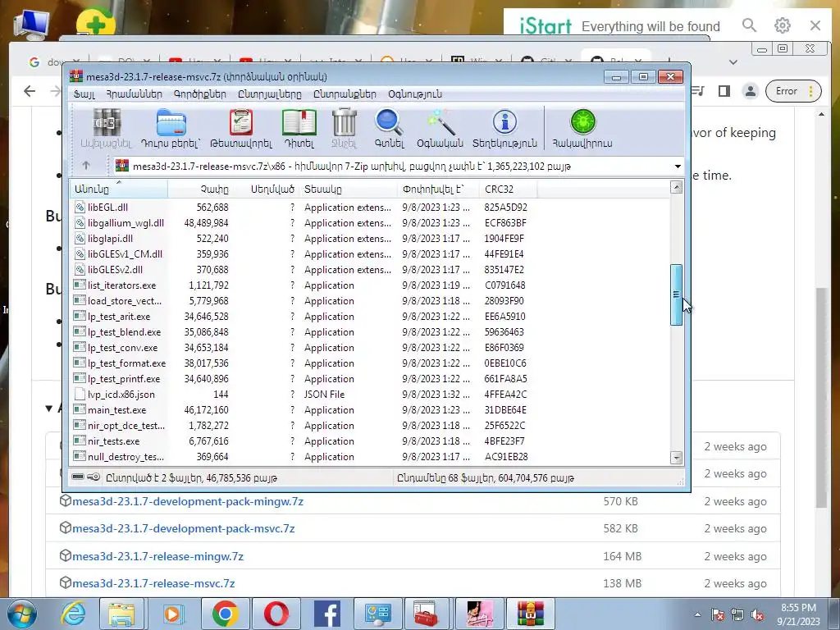Open the Գործիքներ (Tools) menu
Viewport: 840px width, 630px height.
coord(200,94)
